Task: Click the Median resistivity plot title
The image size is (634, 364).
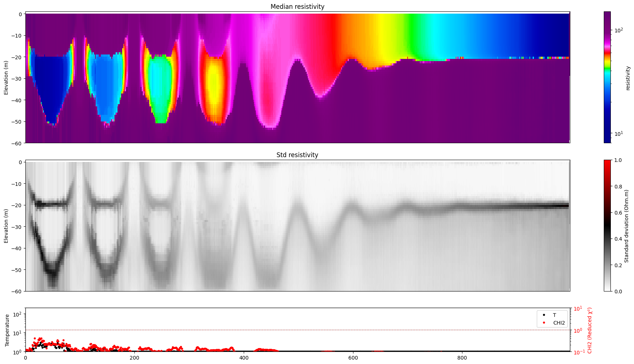Action: pyautogui.click(x=297, y=7)
